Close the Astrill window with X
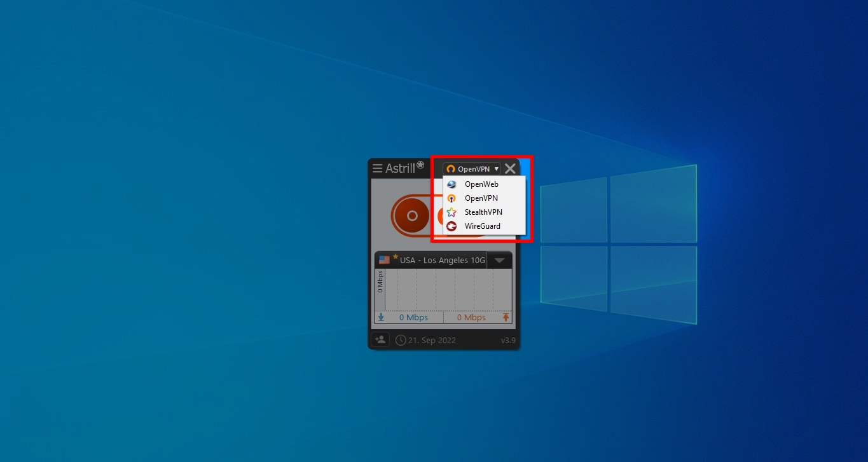The image size is (868, 462). pyautogui.click(x=510, y=169)
